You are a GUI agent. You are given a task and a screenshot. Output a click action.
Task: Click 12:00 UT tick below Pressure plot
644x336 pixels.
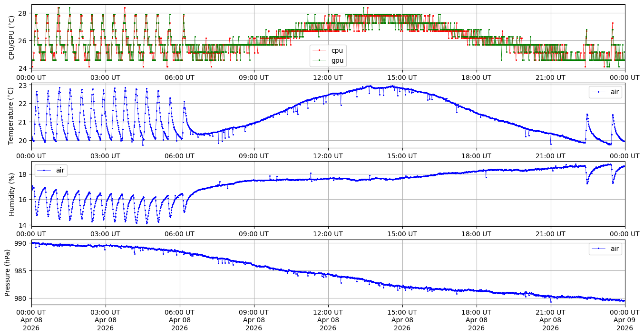[x=328, y=312]
